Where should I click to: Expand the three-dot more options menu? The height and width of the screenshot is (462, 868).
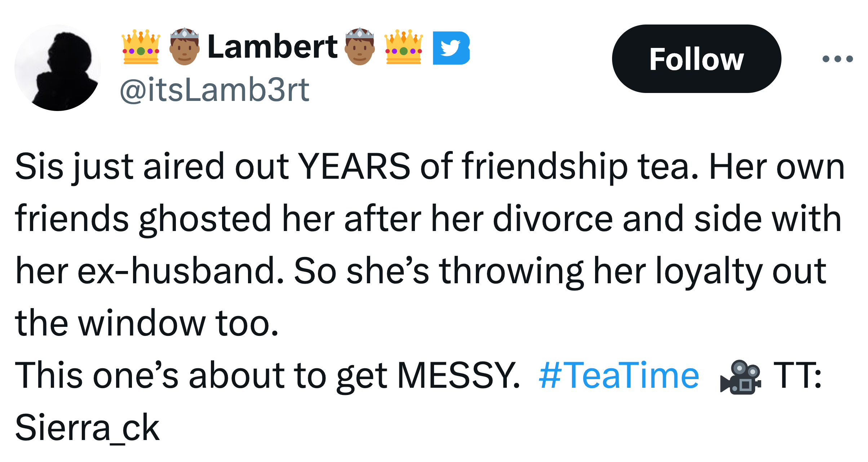coord(837,59)
